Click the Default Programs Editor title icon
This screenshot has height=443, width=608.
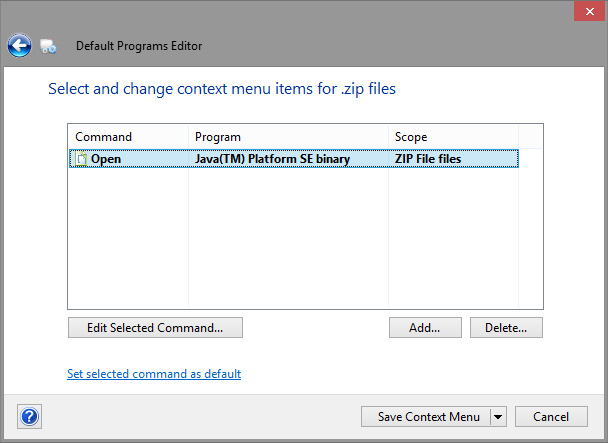click(x=48, y=46)
